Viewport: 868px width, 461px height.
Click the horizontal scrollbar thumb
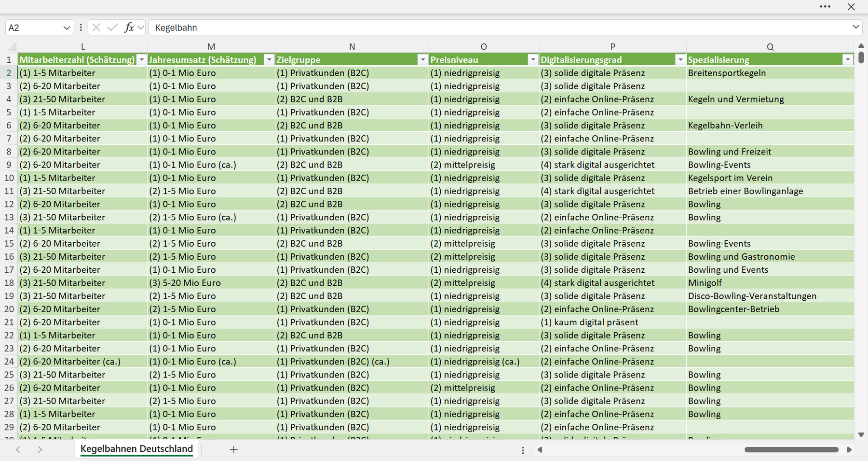click(791, 449)
